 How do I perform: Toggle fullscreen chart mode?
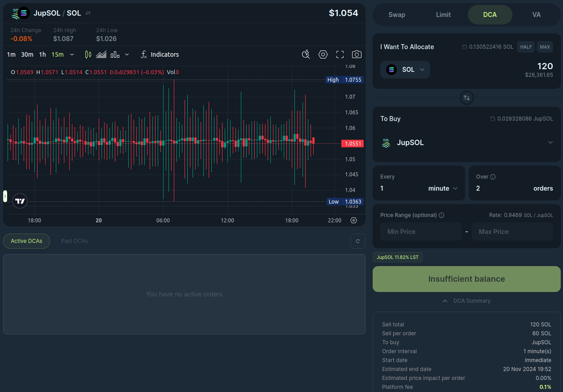pos(340,54)
